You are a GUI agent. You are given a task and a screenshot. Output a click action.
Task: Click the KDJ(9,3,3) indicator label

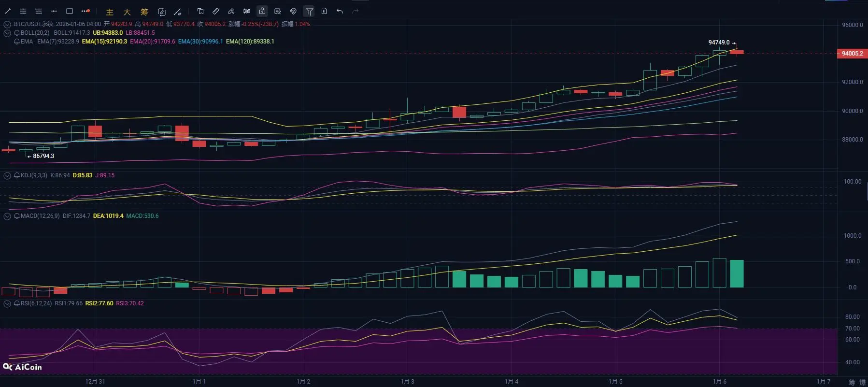pos(34,175)
